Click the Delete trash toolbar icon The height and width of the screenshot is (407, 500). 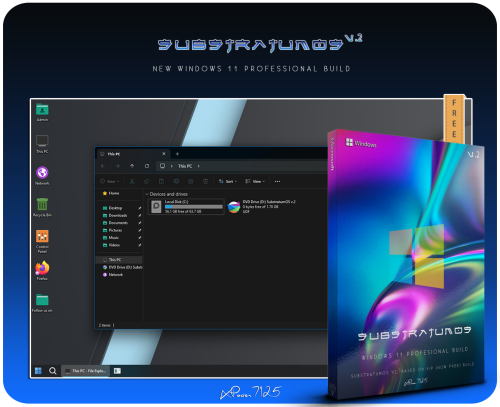[x=205, y=181]
